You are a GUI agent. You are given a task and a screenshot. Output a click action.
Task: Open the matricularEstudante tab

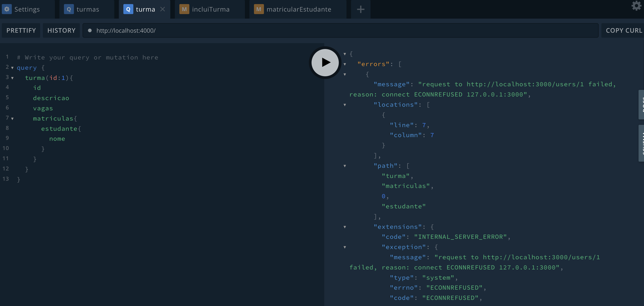click(298, 9)
